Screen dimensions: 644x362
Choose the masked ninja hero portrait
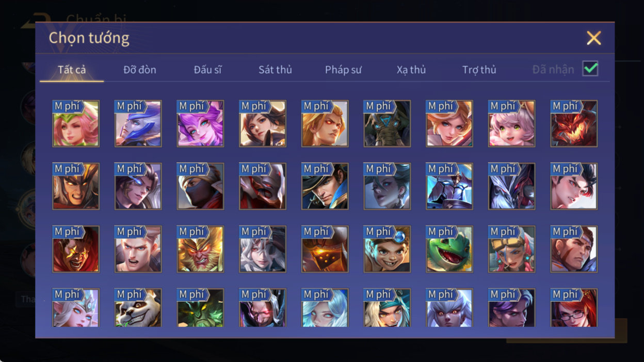(200, 186)
